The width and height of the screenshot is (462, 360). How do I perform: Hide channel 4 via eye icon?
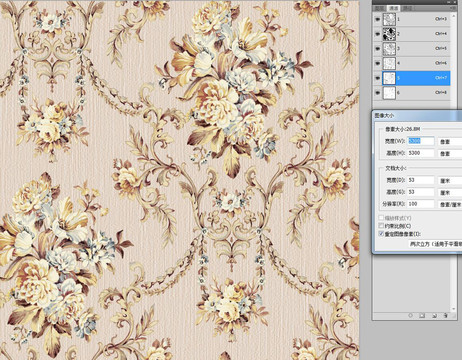click(377, 63)
